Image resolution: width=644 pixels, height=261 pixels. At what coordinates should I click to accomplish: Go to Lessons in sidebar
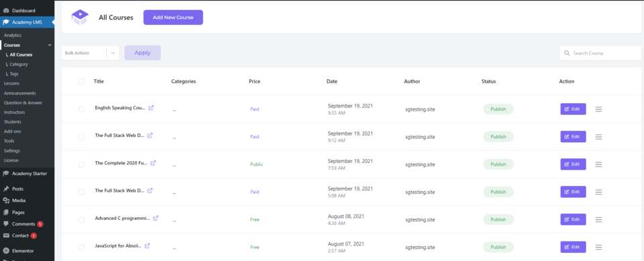coord(11,83)
